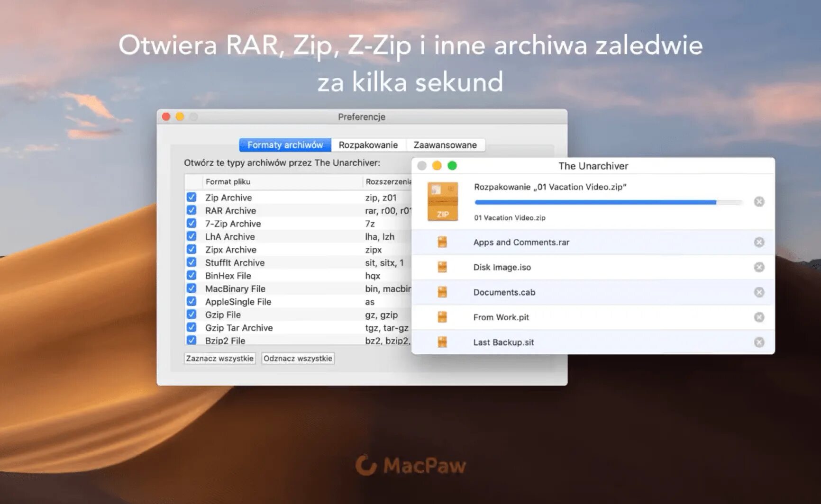Viewport: 821px width, 504px height.
Task: Uncheck the 7-Zip Archive format
Action: point(192,223)
